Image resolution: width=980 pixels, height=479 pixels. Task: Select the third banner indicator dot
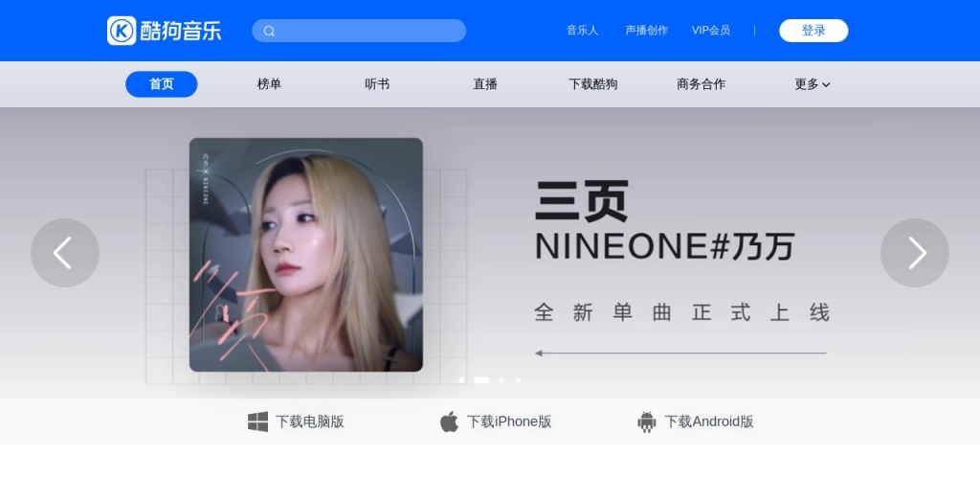click(501, 379)
